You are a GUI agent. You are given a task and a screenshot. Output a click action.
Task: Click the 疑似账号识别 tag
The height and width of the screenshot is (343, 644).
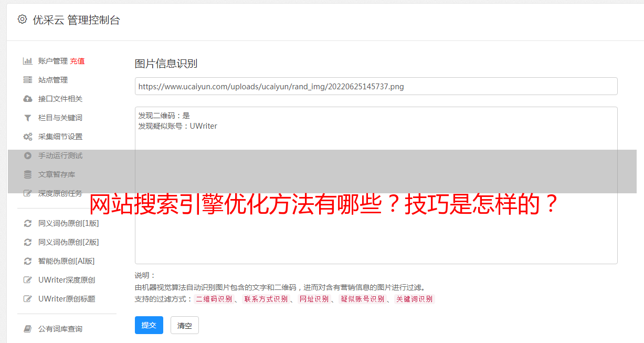tap(362, 299)
